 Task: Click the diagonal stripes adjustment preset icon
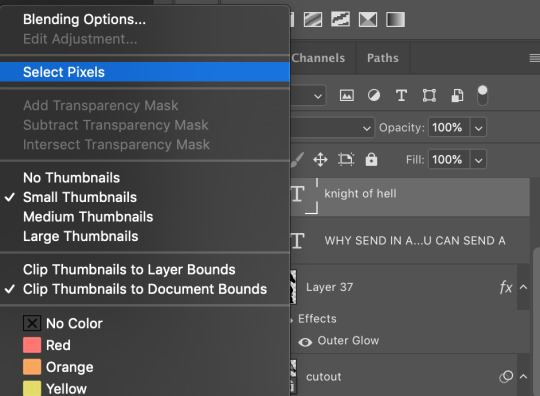tap(313, 19)
